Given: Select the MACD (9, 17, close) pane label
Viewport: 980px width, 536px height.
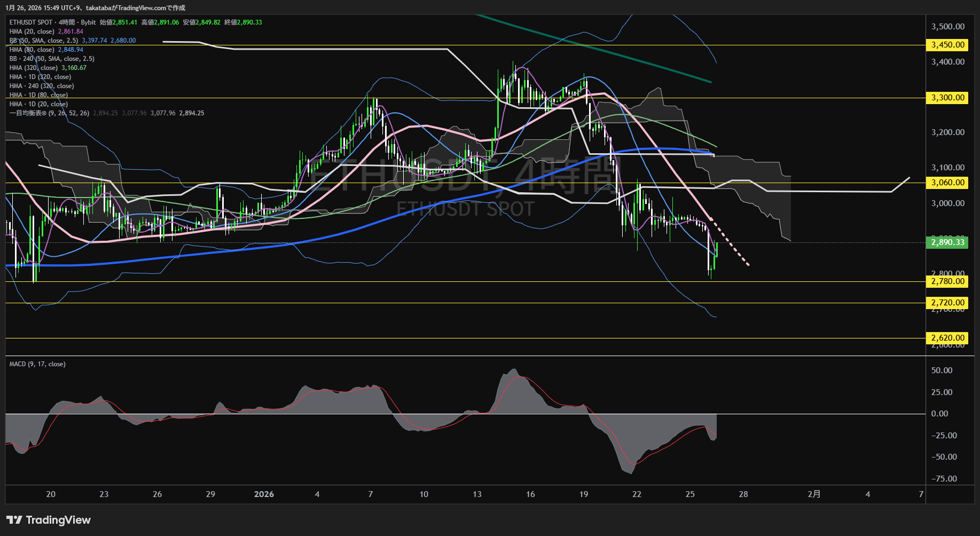Looking at the screenshot, I should (37, 364).
